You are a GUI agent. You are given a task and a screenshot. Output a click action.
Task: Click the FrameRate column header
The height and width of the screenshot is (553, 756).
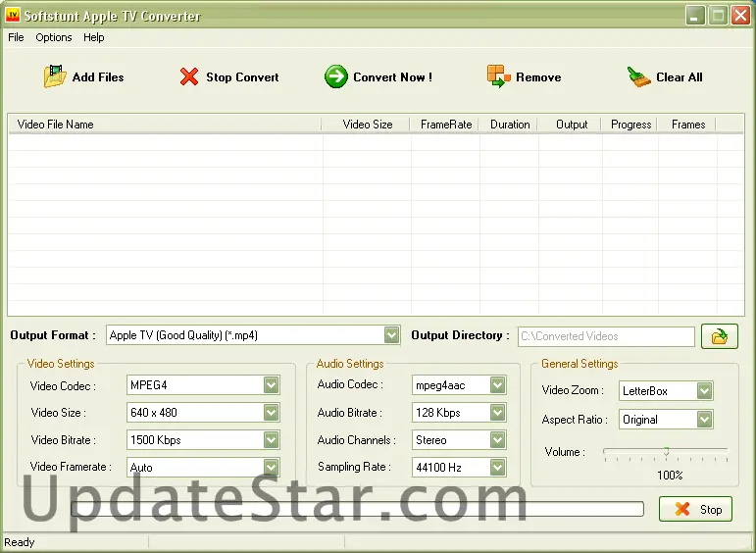click(x=444, y=125)
